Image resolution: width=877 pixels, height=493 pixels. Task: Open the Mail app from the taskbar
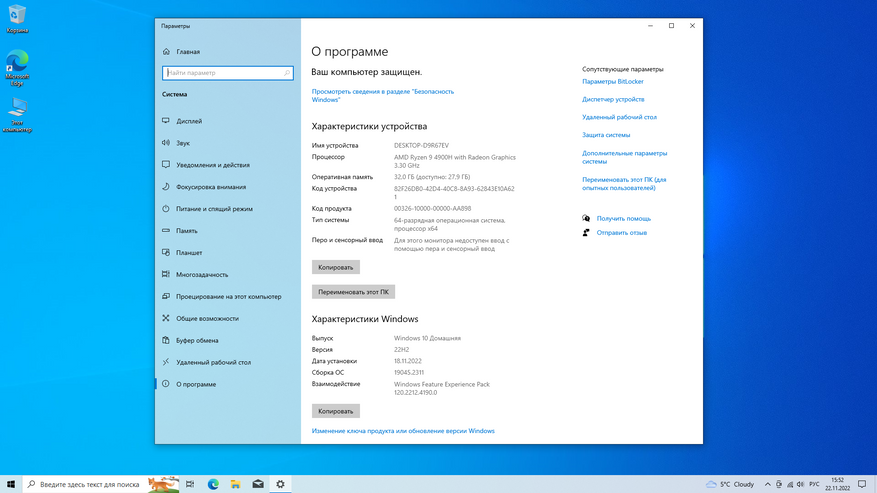258,484
